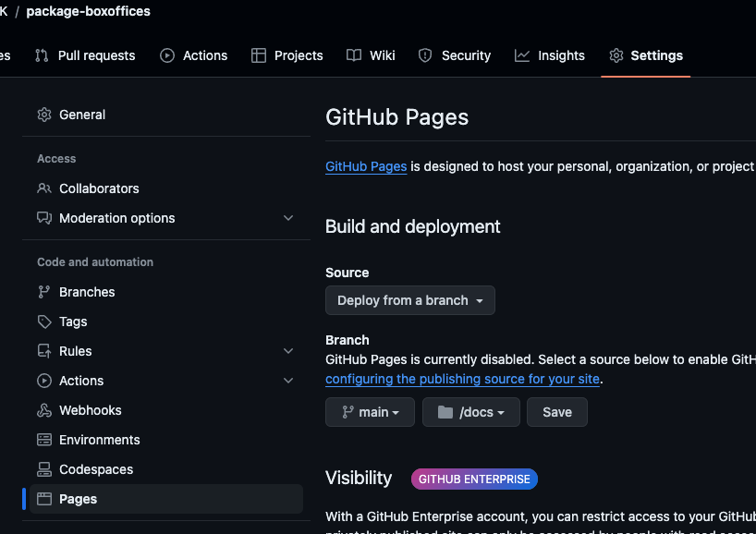
Task: Click the folder icon in /docs selector
Action: click(x=445, y=412)
